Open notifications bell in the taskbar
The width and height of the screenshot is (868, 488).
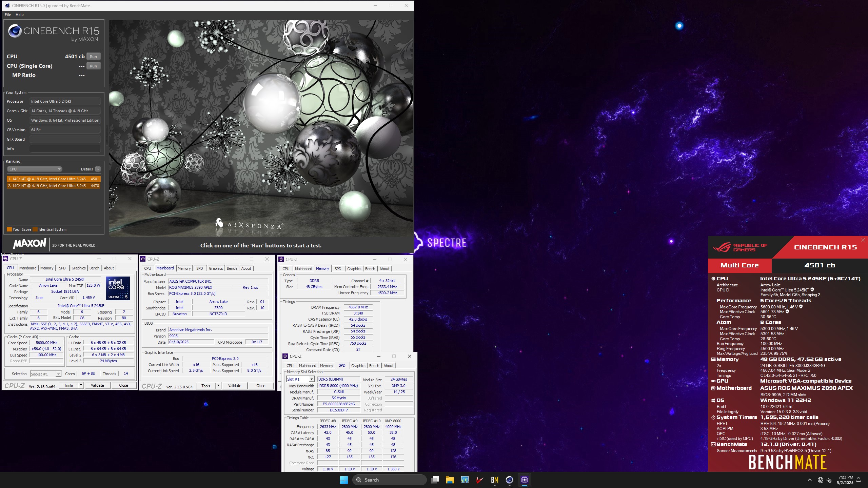click(x=859, y=480)
